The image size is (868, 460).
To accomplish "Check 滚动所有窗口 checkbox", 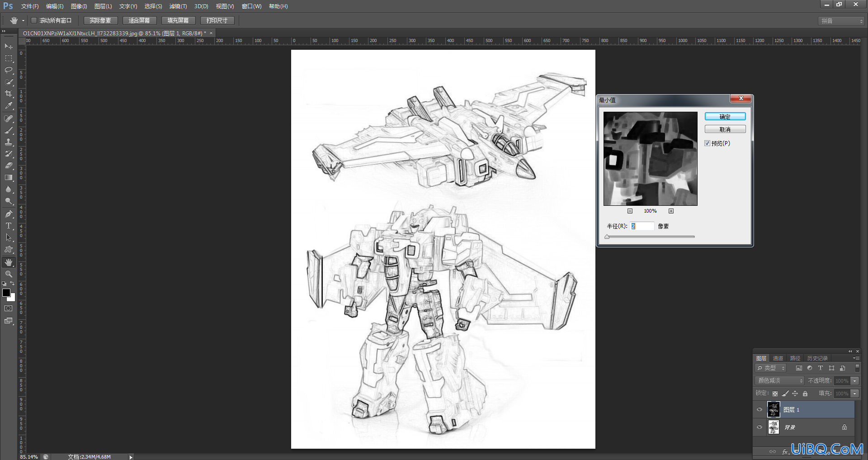I will coord(34,20).
